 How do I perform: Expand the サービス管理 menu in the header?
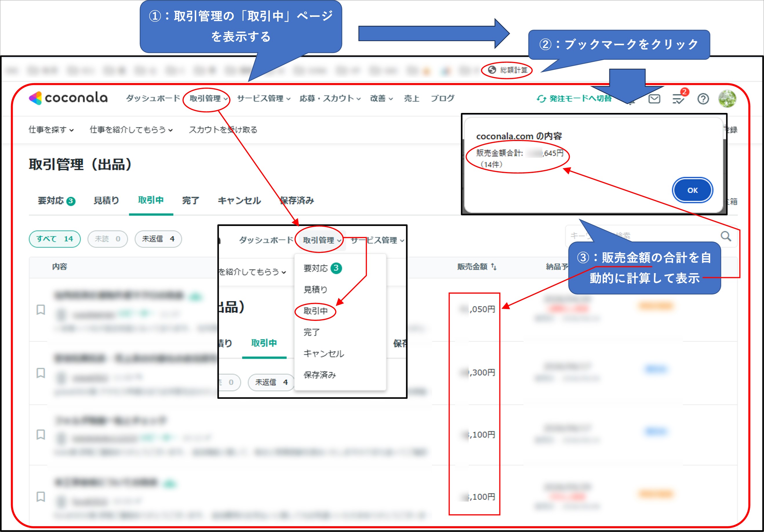pyautogui.click(x=263, y=98)
